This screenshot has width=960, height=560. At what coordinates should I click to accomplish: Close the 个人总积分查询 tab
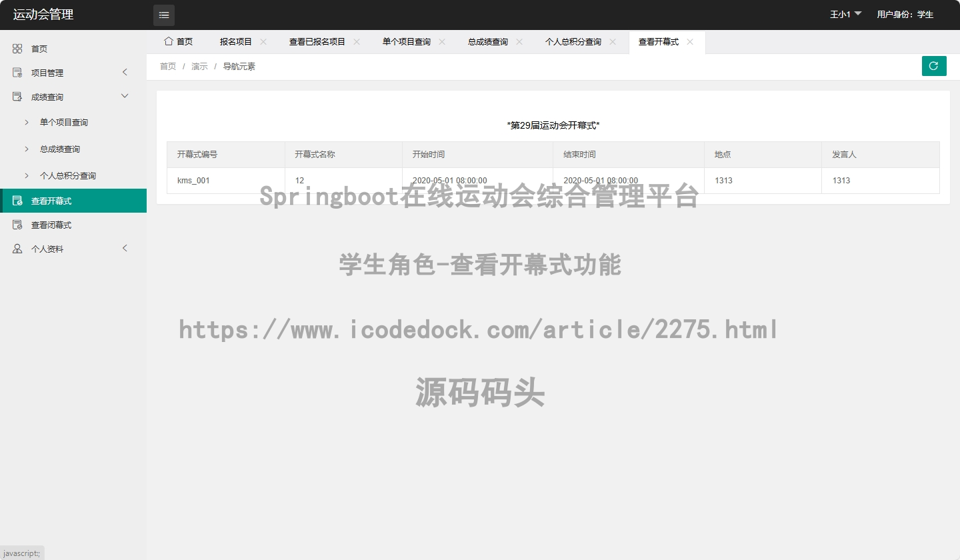(x=613, y=41)
